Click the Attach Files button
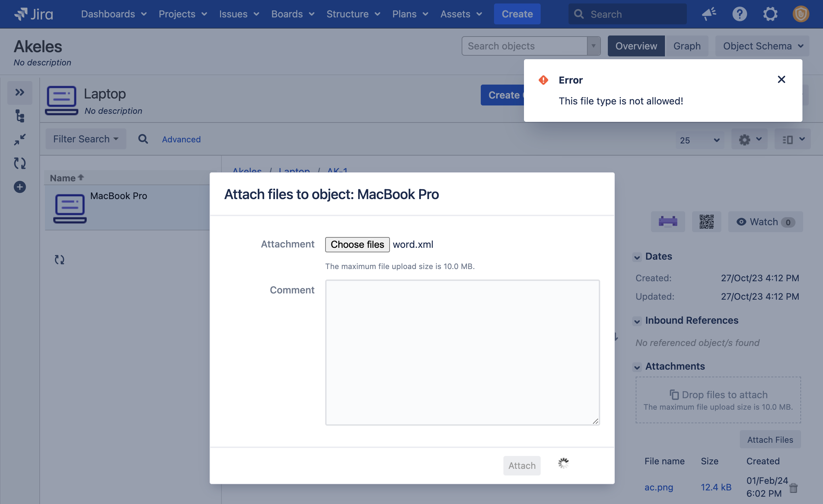 (770, 439)
